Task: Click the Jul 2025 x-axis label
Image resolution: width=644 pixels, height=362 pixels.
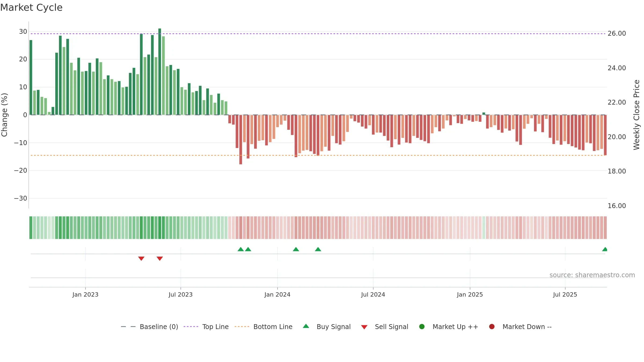Action: tap(565, 294)
